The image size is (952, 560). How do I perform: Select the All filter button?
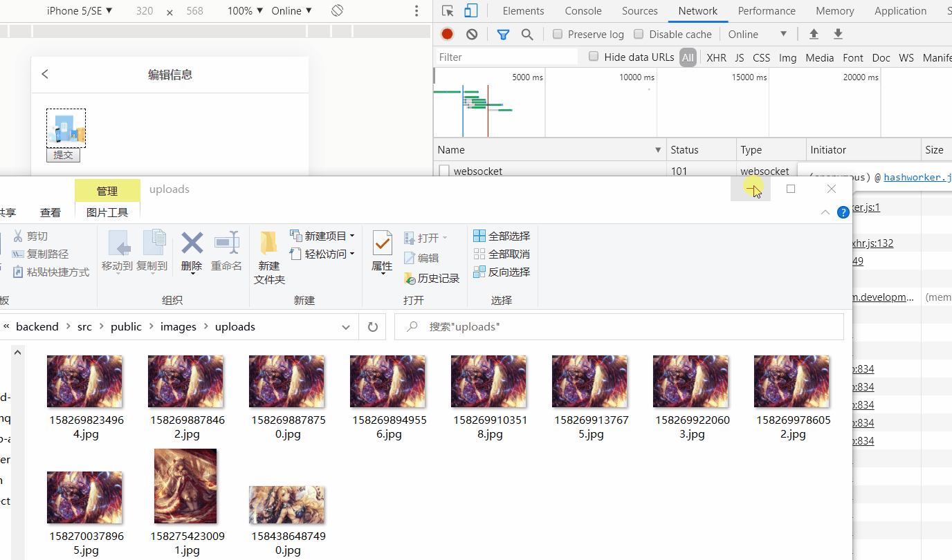[688, 57]
